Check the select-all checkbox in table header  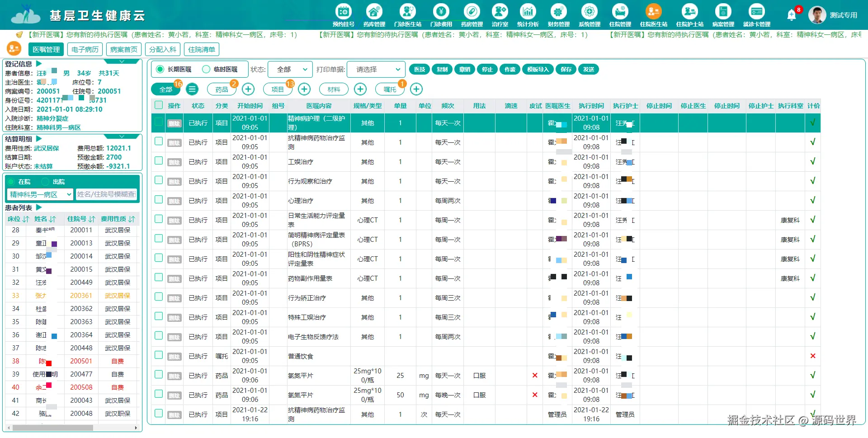(x=158, y=104)
